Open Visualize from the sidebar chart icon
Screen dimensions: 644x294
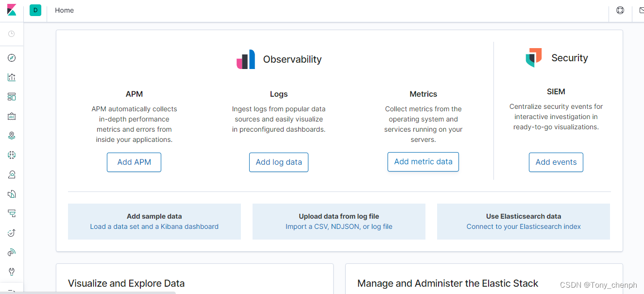[x=12, y=77]
